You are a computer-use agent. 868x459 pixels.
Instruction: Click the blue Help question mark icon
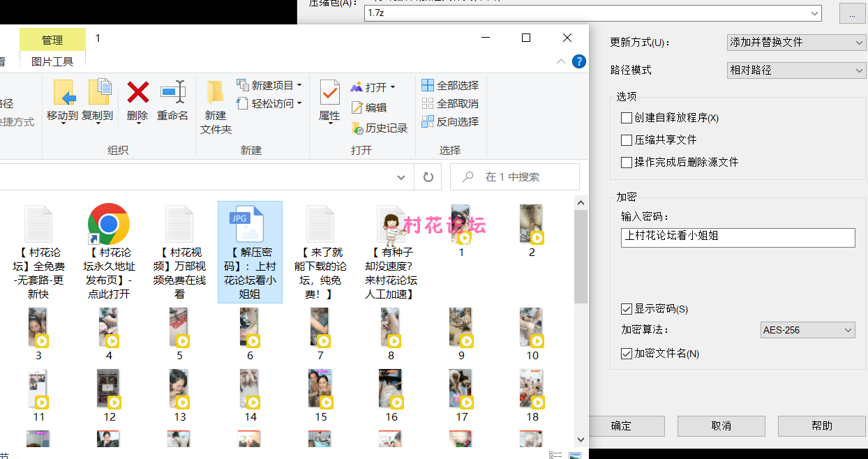(578, 61)
